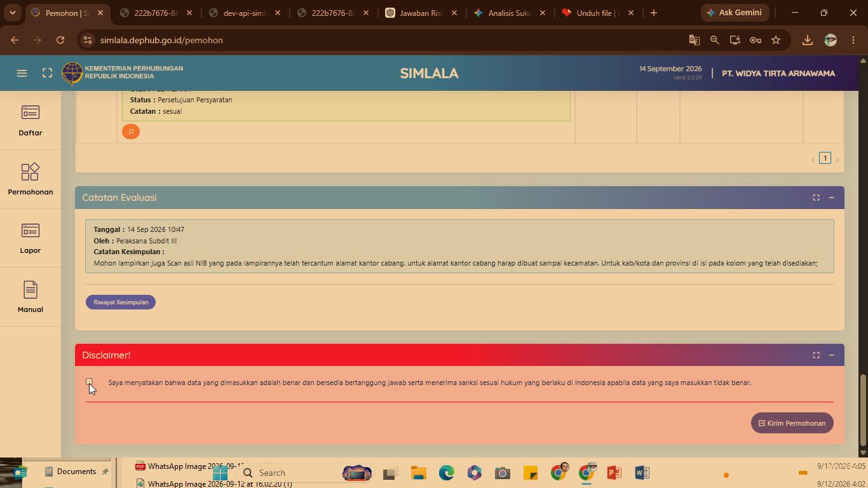Select page 1 in the pagination
This screenshot has height=488, width=868.
(825, 158)
